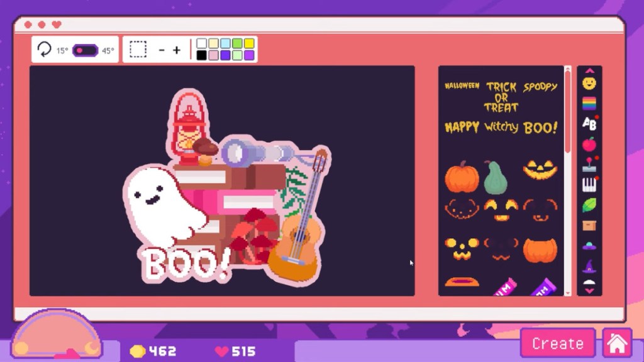Select the witch hat Halloween category
The image size is (644, 362).
(x=589, y=266)
